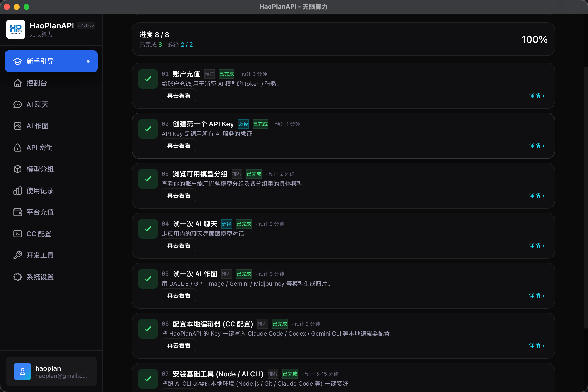Click the user avatar icon for haoplan
Screen dimensions: 588x392
coord(23,371)
